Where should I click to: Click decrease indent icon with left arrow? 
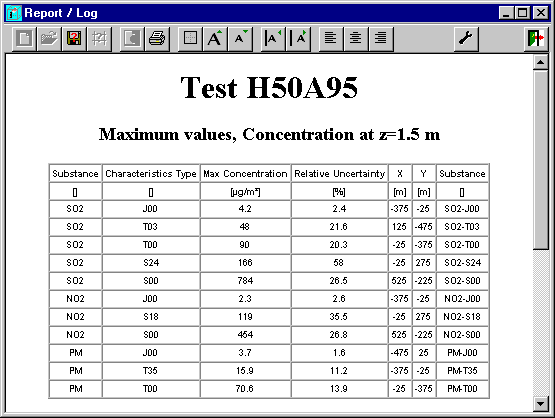(273, 39)
